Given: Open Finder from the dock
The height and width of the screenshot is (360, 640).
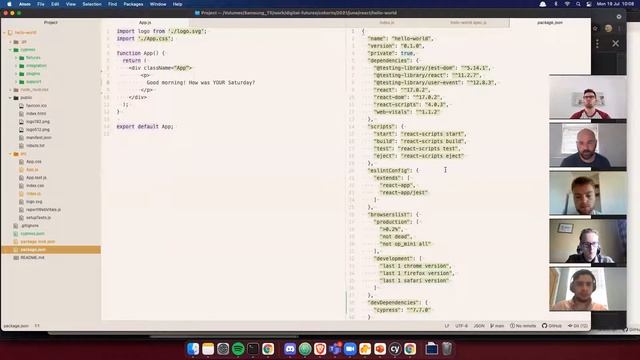Looking at the screenshot, I should click(x=193, y=349).
